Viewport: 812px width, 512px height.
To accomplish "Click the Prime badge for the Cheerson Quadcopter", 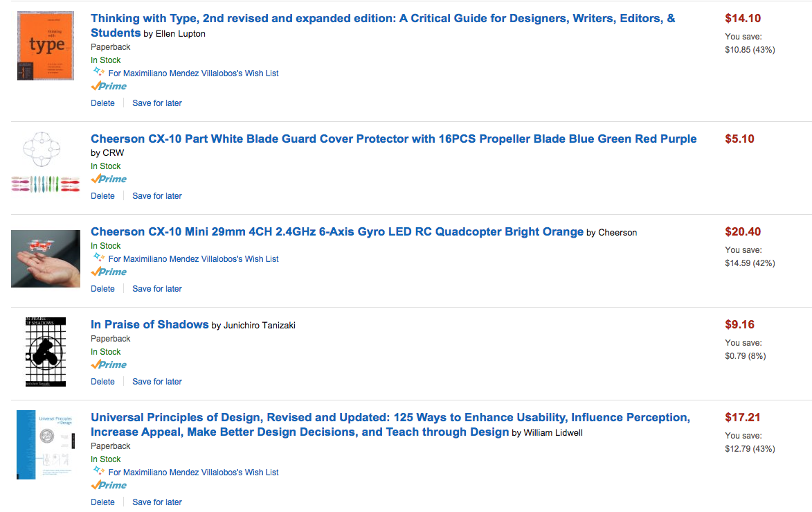I will click(109, 272).
